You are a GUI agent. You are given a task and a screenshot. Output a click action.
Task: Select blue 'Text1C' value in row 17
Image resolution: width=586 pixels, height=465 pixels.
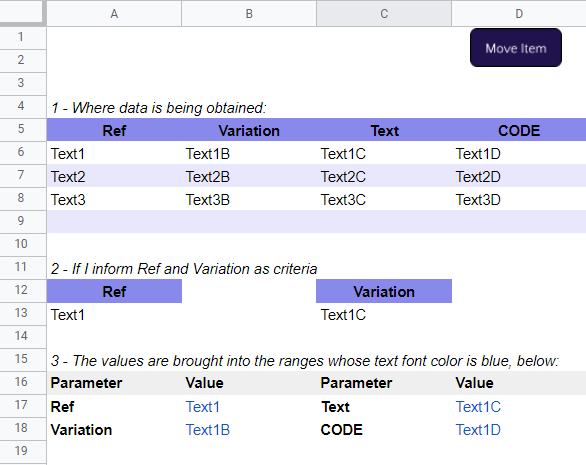point(519,406)
